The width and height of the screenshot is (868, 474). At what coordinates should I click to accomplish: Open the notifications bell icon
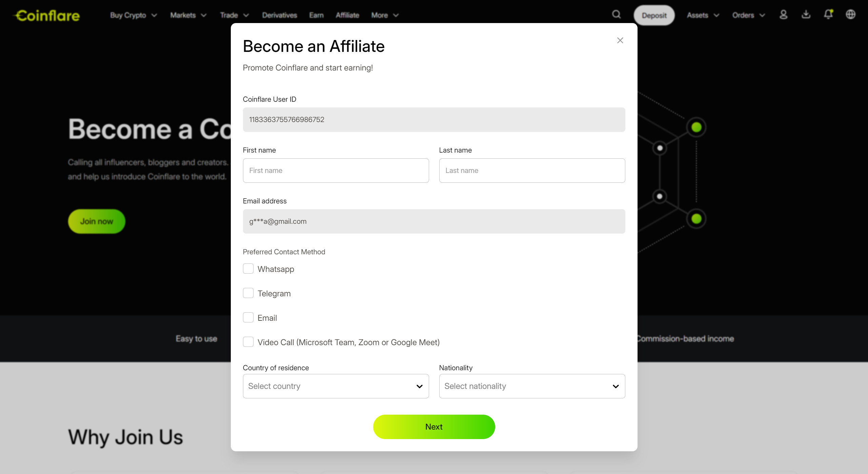[x=828, y=15]
